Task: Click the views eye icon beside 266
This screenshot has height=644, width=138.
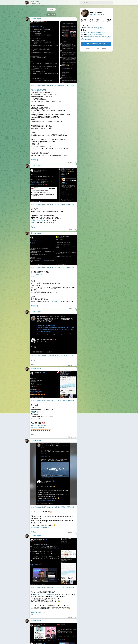Action: point(71,163)
